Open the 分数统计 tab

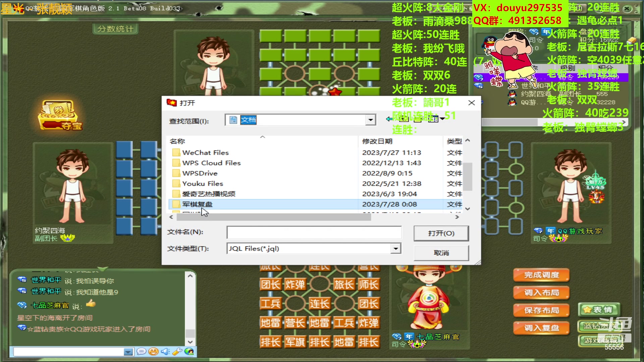pyautogui.click(x=115, y=29)
